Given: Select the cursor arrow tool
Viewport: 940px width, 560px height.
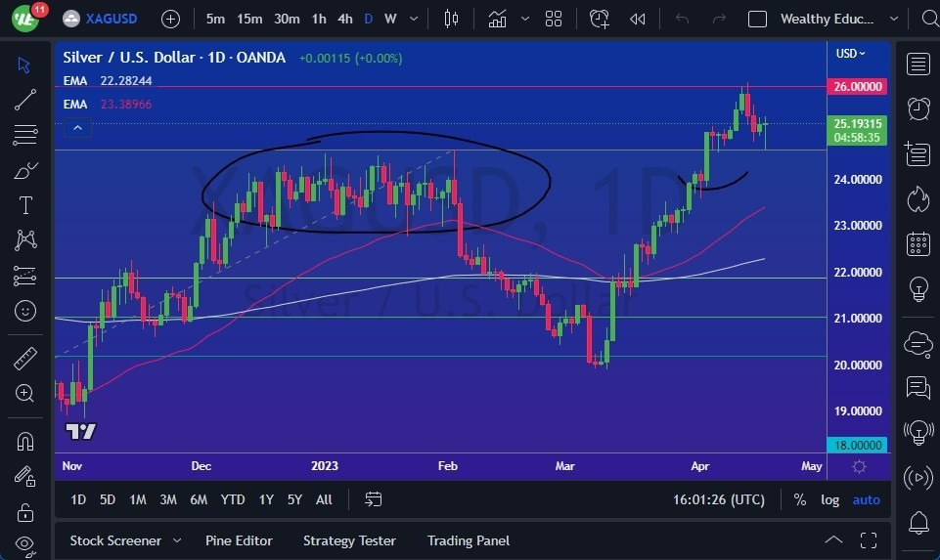Looking at the screenshot, I should tap(24, 65).
